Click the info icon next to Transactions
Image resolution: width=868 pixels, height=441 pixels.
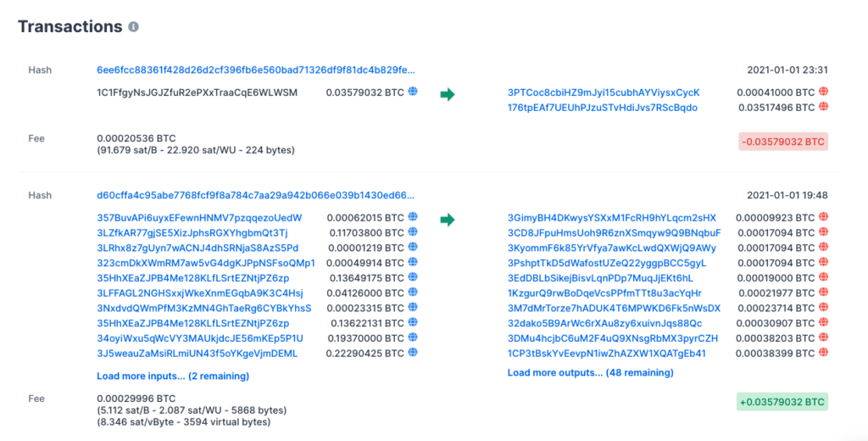tap(133, 26)
